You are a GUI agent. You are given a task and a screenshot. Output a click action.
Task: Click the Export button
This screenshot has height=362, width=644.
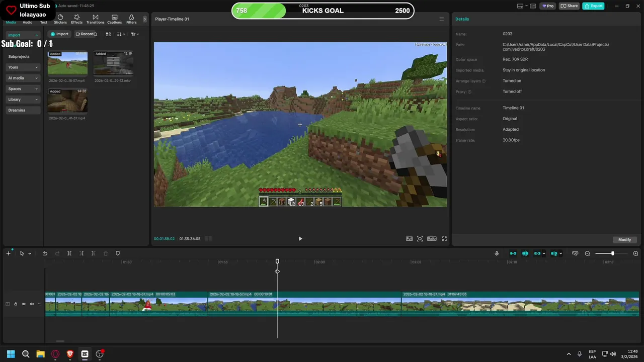coord(594,6)
